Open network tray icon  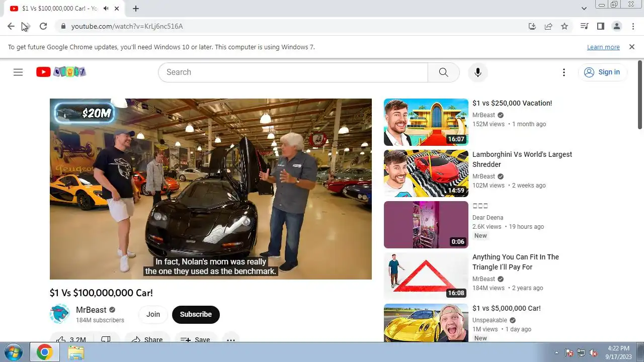point(581,352)
